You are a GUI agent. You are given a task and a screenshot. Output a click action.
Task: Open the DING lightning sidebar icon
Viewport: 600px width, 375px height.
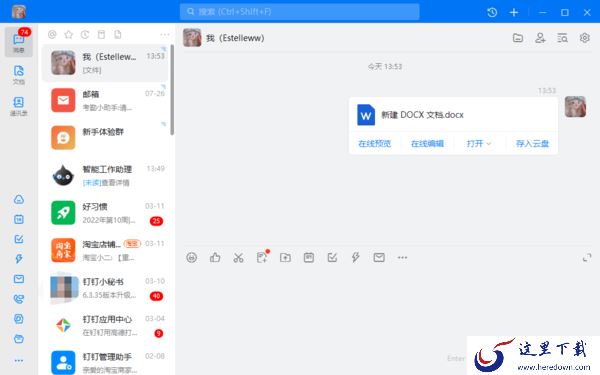click(x=19, y=259)
